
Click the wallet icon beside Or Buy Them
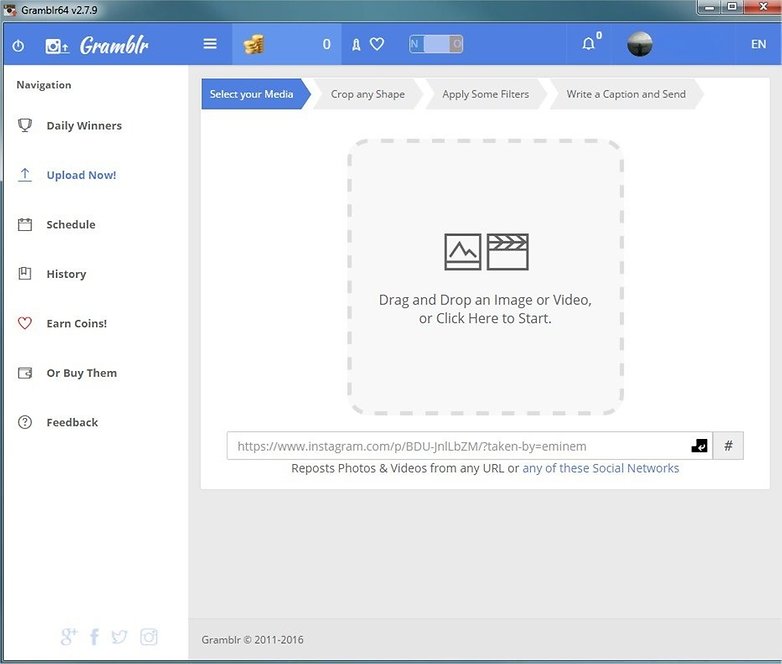coord(25,373)
